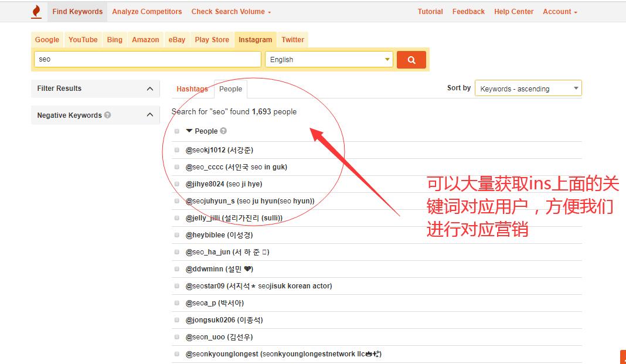Check the box next to @jihye8024

176,183
